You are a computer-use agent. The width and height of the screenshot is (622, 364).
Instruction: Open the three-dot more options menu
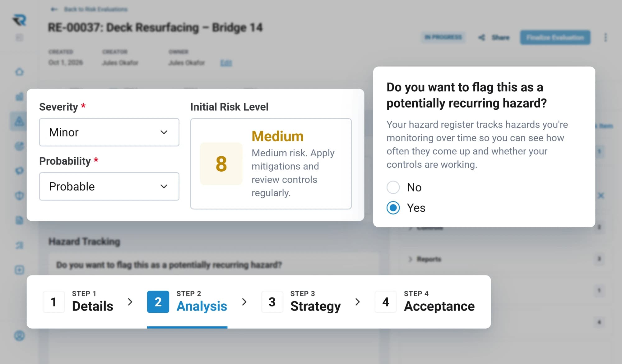click(x=605, y=38)
